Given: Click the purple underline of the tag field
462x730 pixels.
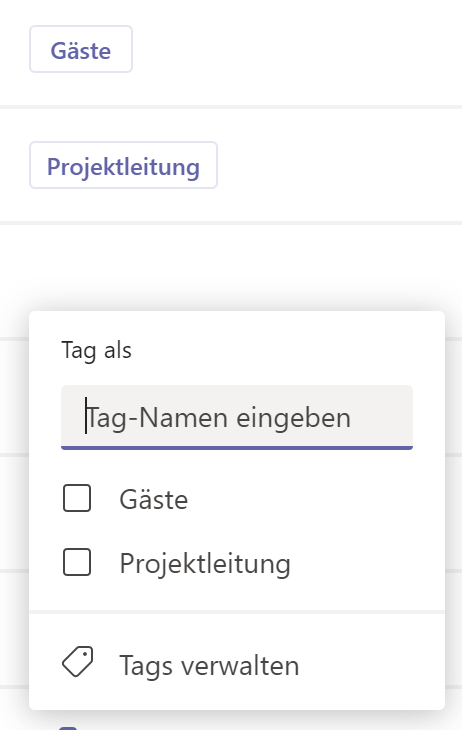Looking at the screenshot, I should pyautogui.click(x=237, y=448).
